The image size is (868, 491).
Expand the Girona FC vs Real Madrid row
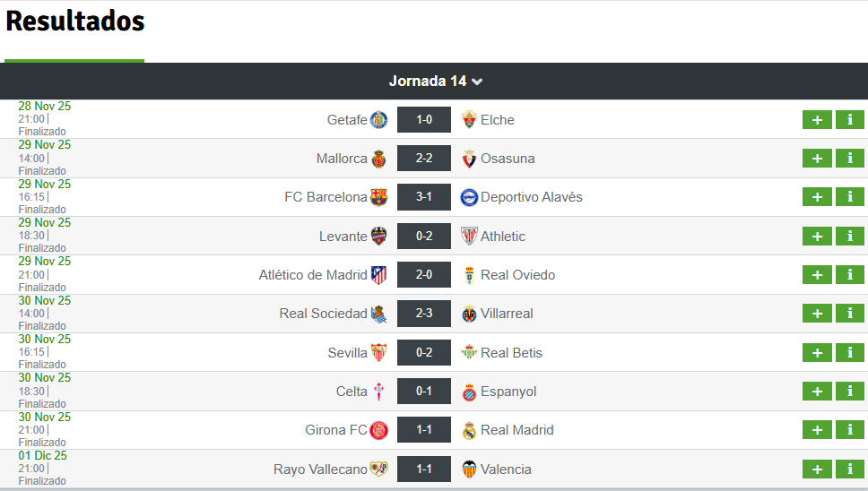[817, 430]
